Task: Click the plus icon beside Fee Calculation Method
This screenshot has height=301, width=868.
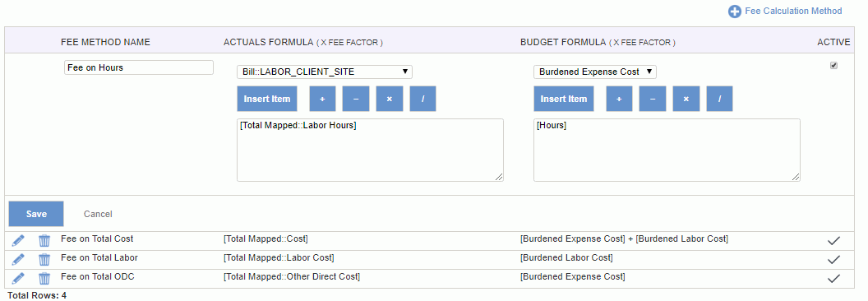Action: (735, 12)
